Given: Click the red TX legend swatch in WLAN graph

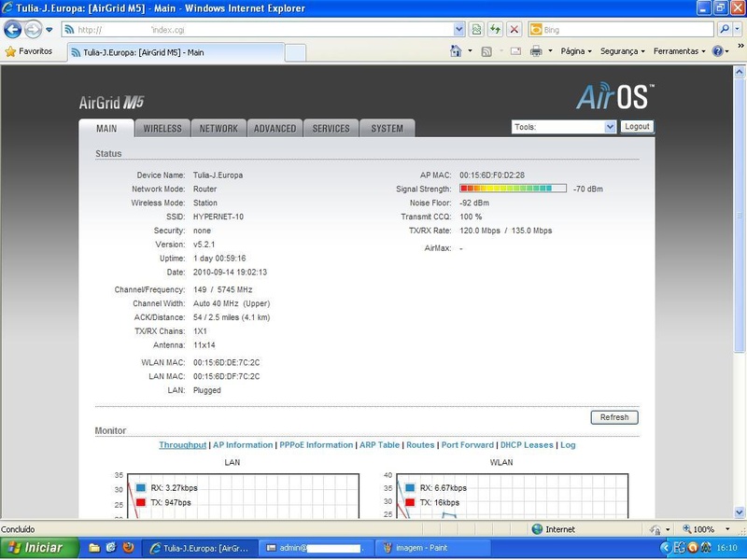Looking at the screenshot, I should 410,502.
